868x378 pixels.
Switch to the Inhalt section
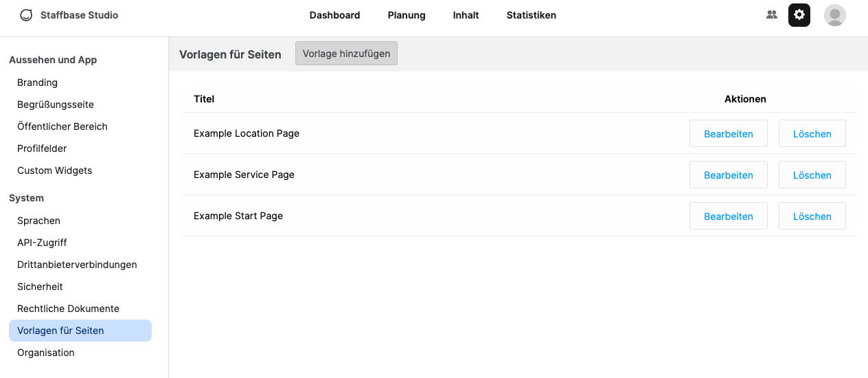pos(466,15)
